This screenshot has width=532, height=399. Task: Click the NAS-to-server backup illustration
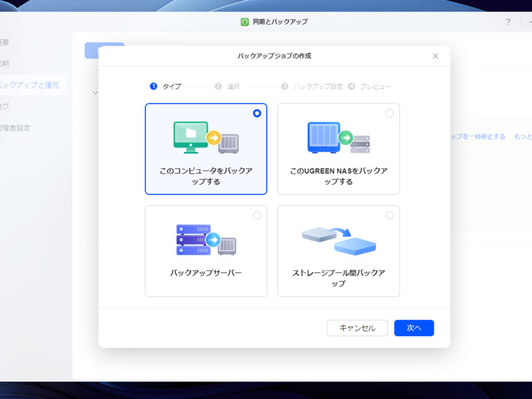[339, 137]
